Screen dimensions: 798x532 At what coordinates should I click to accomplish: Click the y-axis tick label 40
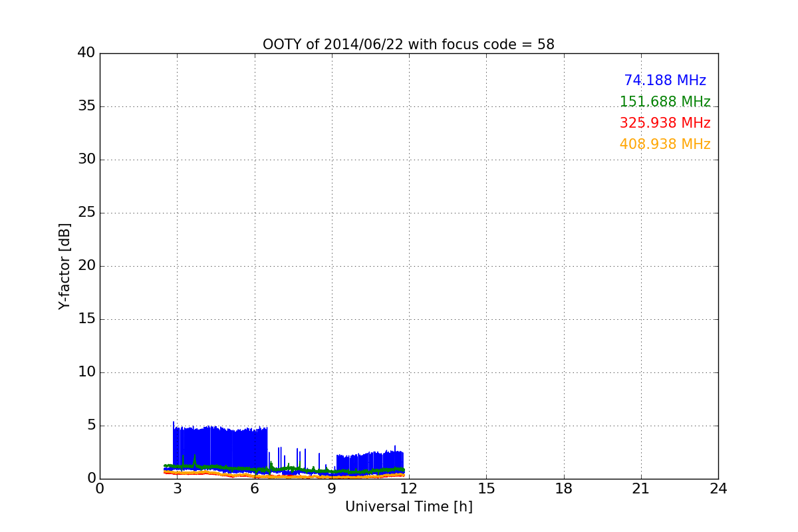tap(86, 53)
